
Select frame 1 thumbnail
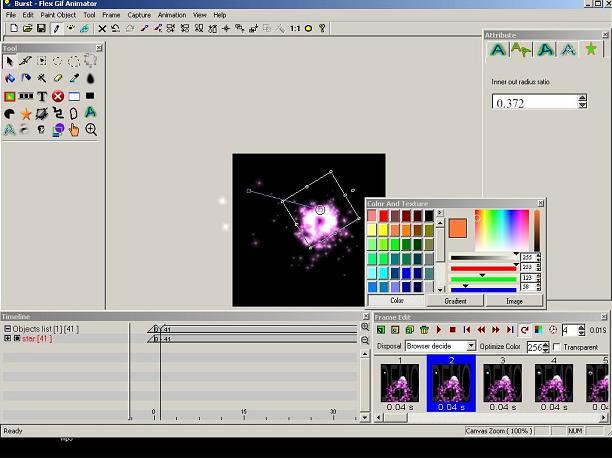pos(400,383)
